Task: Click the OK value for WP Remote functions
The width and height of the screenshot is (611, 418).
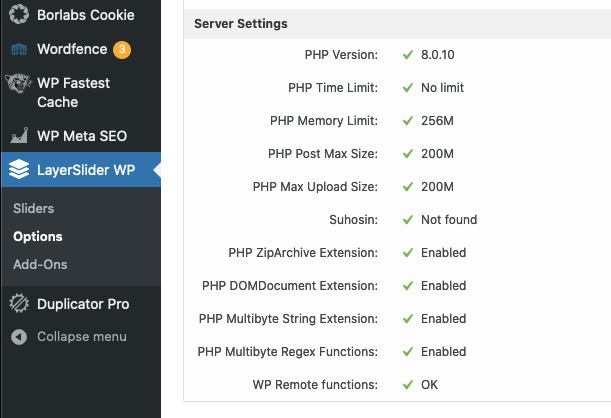Action: point(429,385)
